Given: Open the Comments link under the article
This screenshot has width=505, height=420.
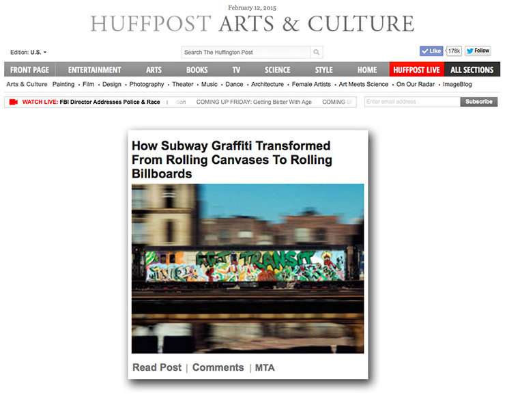Looking at the screenshot, I should point(218,367).
